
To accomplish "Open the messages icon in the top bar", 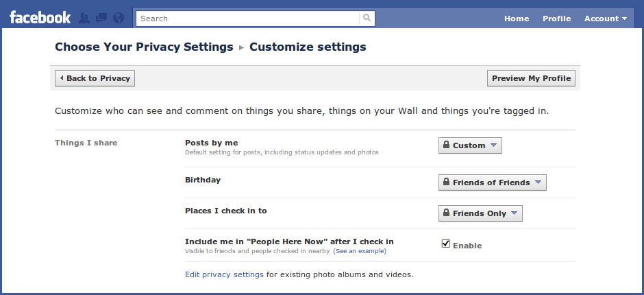I will click(100, 19).
